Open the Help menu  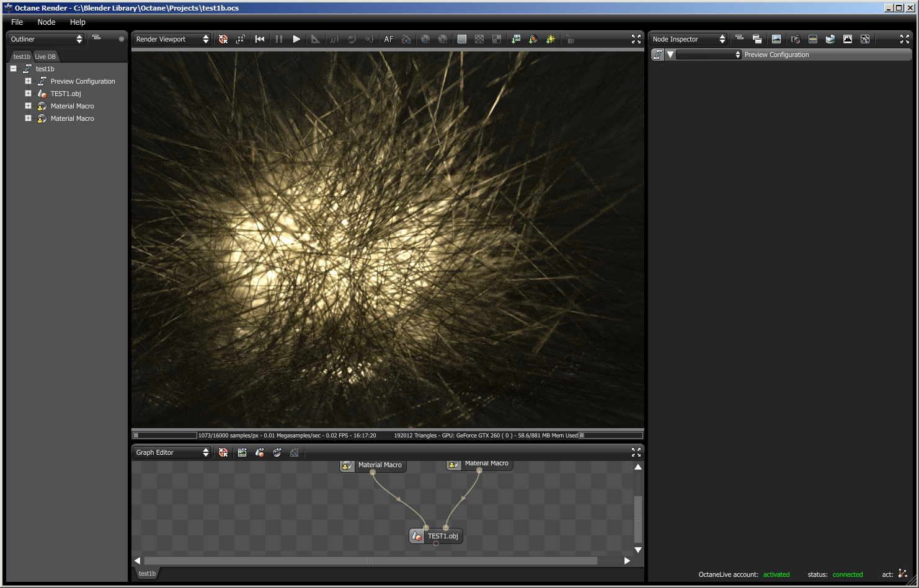click(78, 22)
